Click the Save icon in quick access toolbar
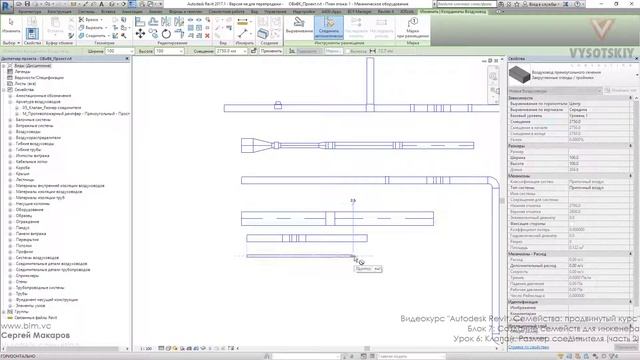 [x=27, y=4]
